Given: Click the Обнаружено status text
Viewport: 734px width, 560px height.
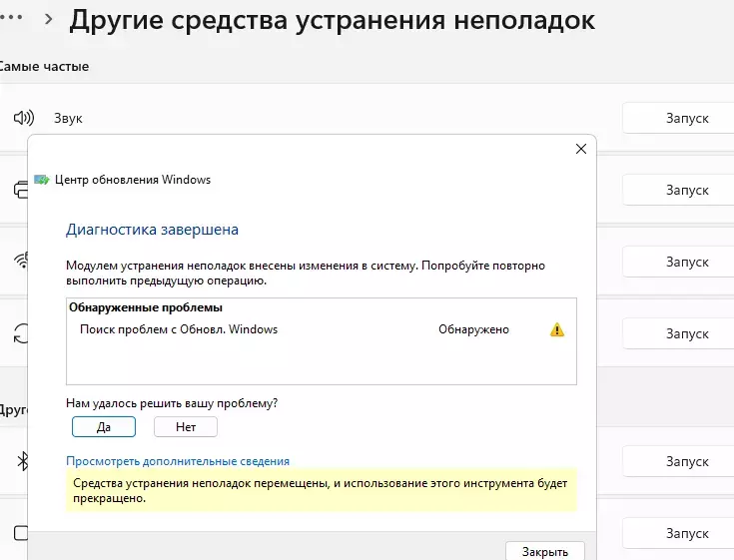Looking at the screenshot, I should 473,329.
